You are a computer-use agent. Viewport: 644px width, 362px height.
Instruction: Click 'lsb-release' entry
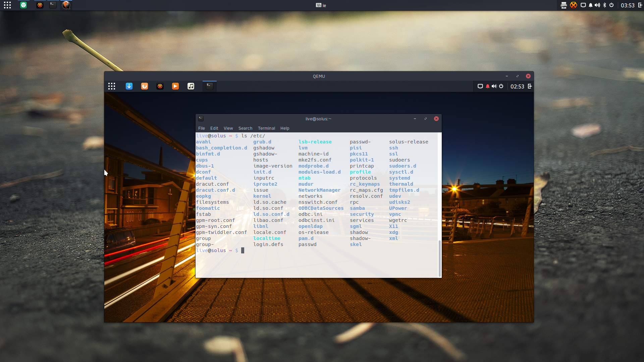315,142
